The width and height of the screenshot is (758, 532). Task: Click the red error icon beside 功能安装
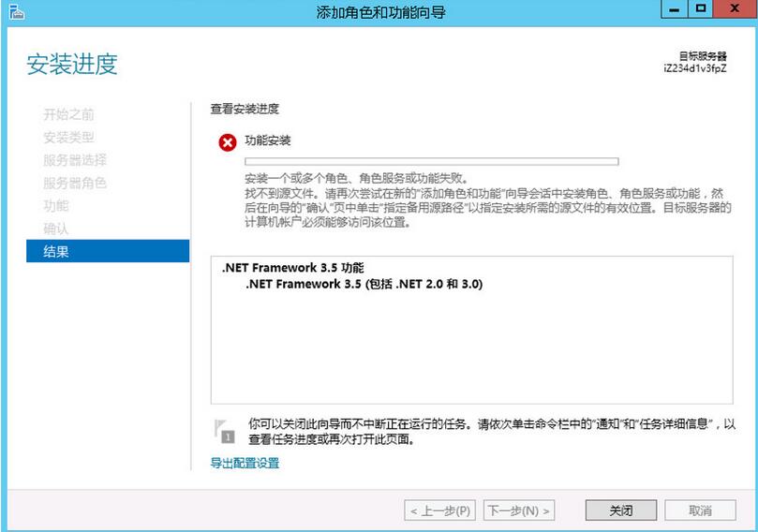tap(227, 142)
